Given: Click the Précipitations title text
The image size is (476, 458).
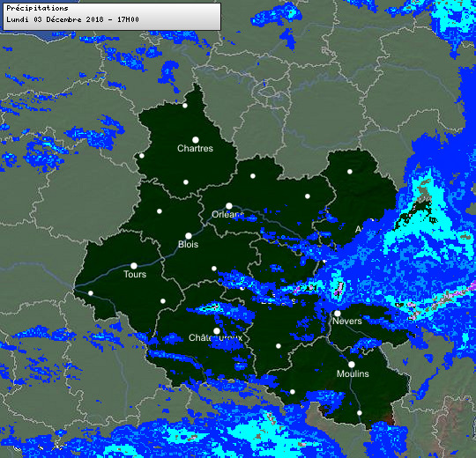Looking at the screenshot, I should click(37, 8).
